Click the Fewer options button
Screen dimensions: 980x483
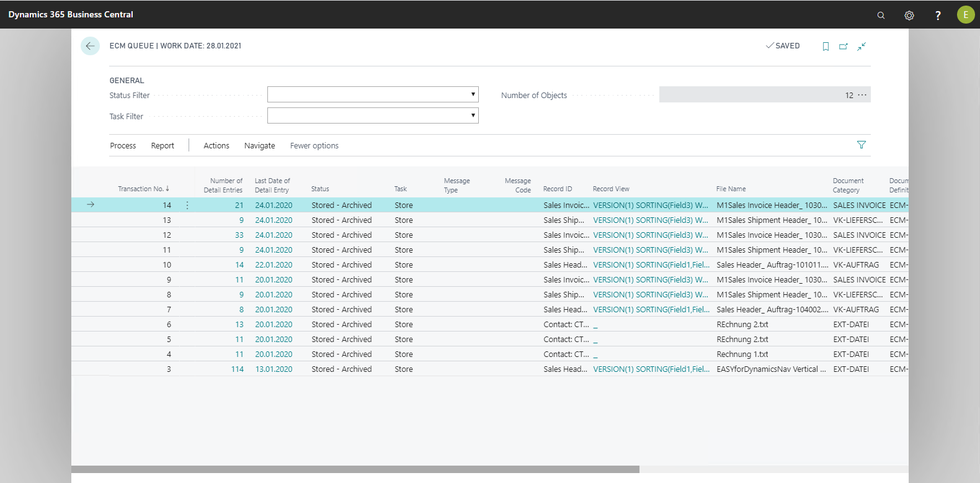pos(314,146)
